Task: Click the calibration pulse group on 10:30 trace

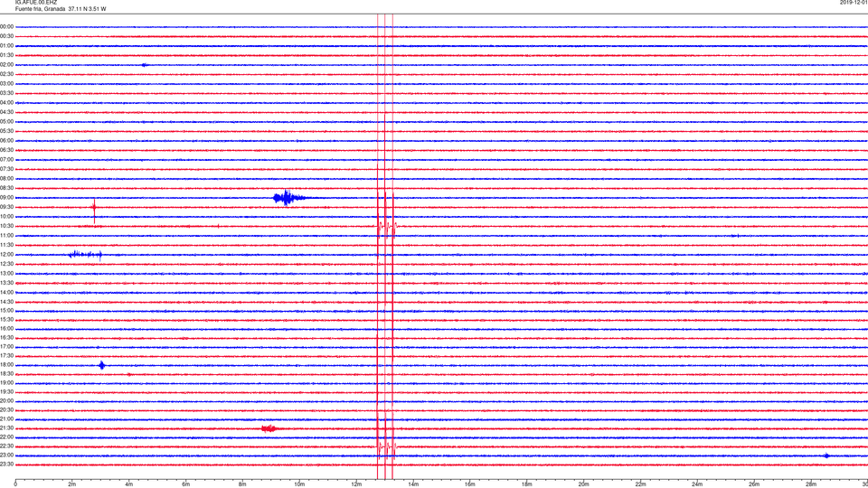Action: click(386, 226)
